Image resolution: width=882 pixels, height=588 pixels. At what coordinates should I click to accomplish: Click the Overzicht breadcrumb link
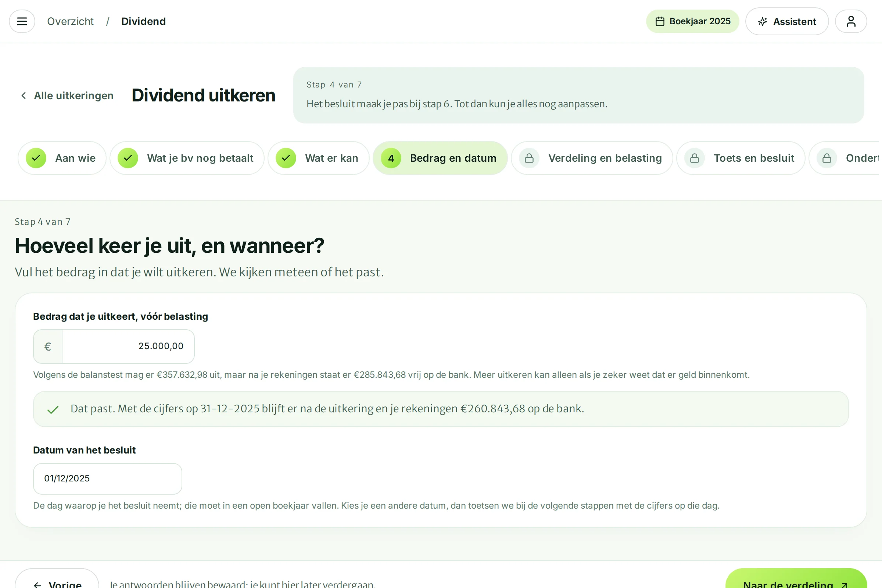click(70, 21)
